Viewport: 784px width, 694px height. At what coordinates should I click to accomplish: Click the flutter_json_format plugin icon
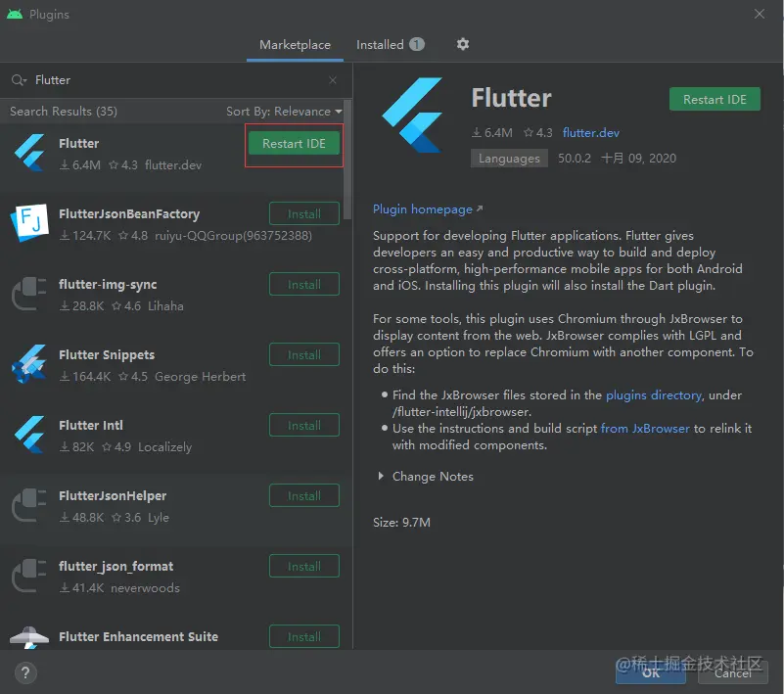click(x=29, y=576)
